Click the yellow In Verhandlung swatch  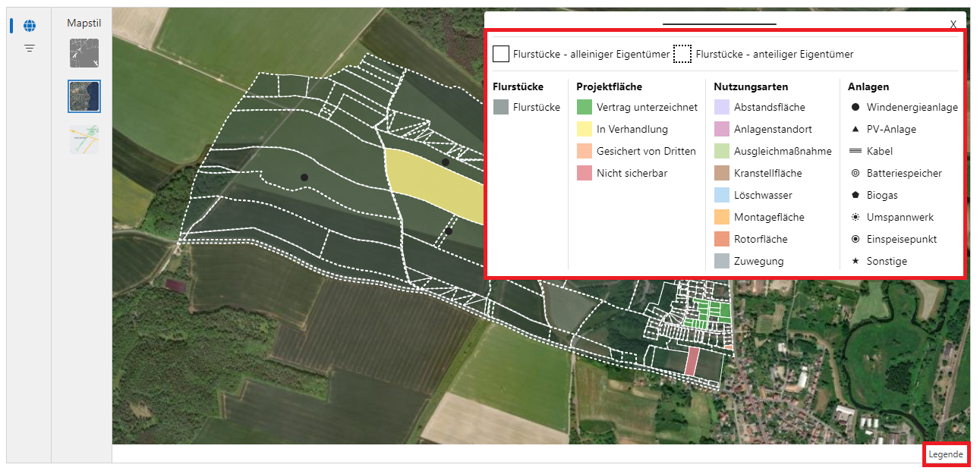point(584,130)
